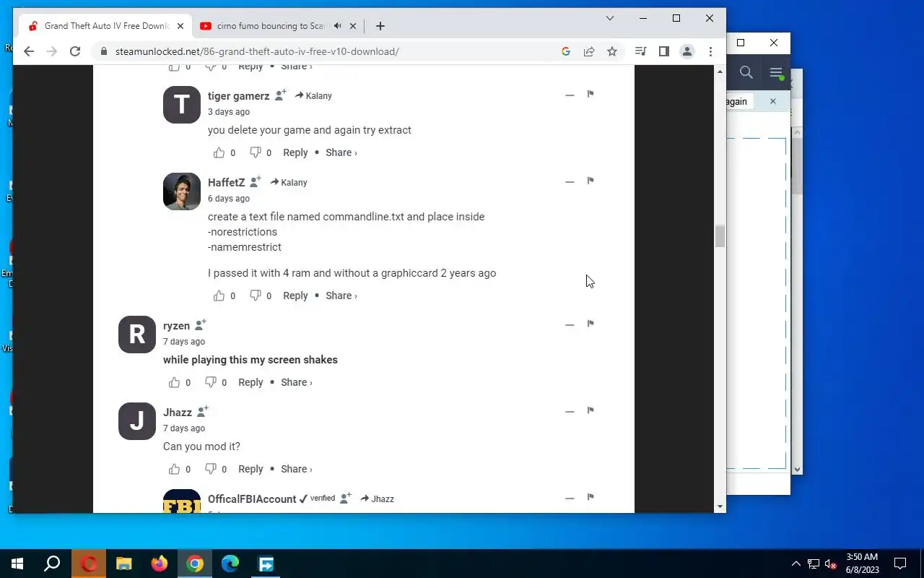Viewport: 924px width, 578px height.
Task: Follow user ryzen icon
Action: click(201, 324)
